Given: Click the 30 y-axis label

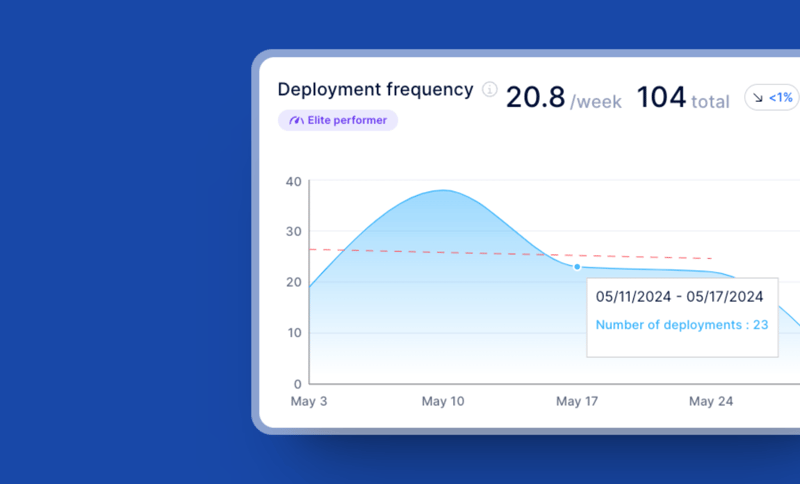Looking at the screenshot, I should coord(293,232).
